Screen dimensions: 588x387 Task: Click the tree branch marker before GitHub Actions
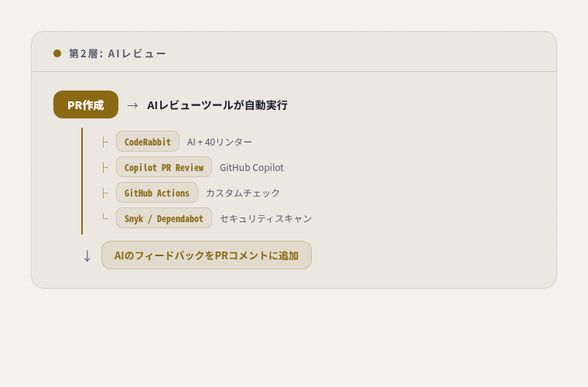pyautogui.click(x=105, y=193)
